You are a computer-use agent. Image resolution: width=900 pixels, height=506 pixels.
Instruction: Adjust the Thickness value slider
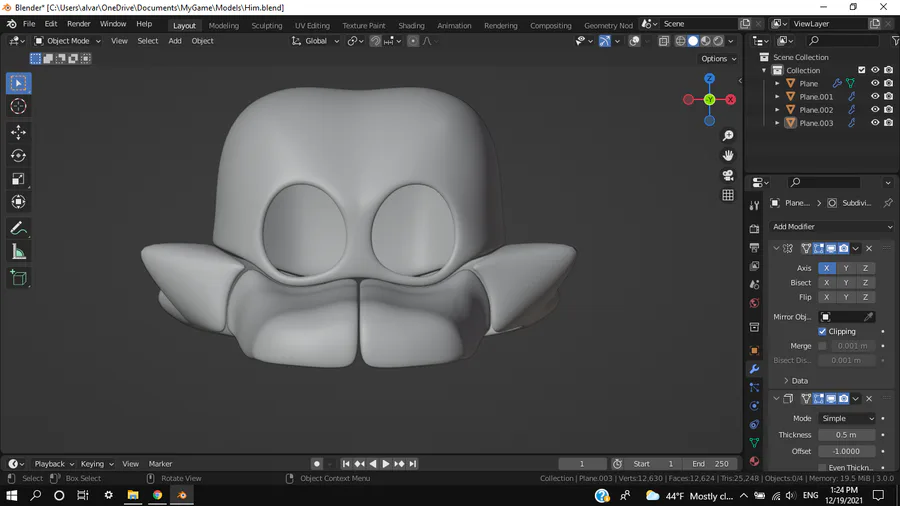click(846, 435)
